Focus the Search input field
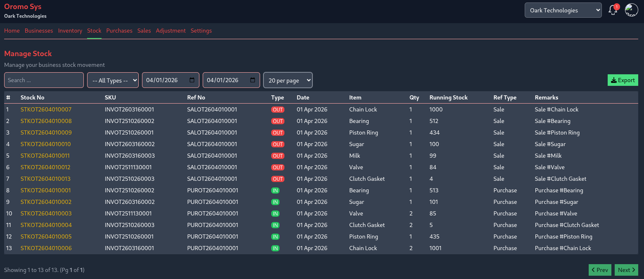 pos(44,80)
